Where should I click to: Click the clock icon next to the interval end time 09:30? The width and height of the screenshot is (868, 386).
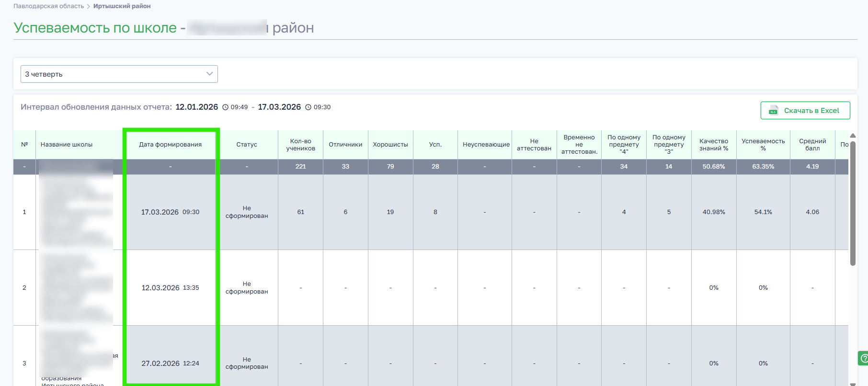(x=308, y=107)
